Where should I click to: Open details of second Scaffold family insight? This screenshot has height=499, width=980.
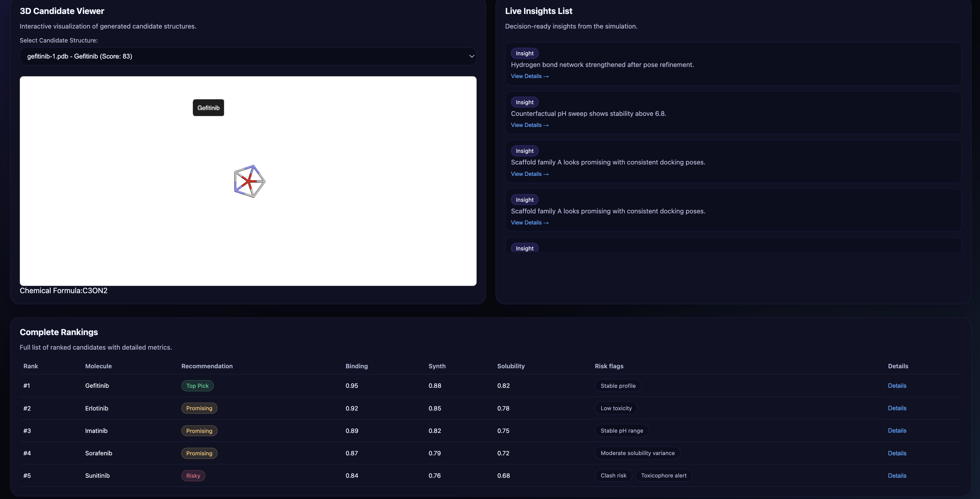pos(529,223)
